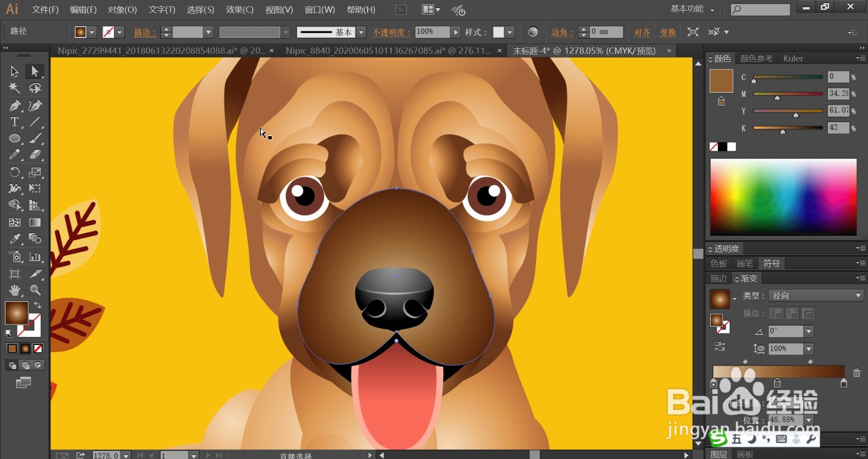Open the 基本功能 workspace switcher
The image size is (868, 459).
click(692, 9)
